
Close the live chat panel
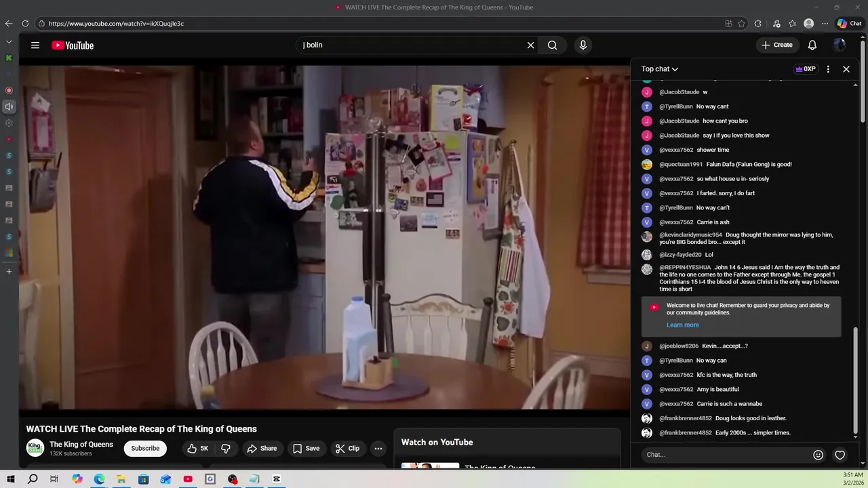point(846,69)
